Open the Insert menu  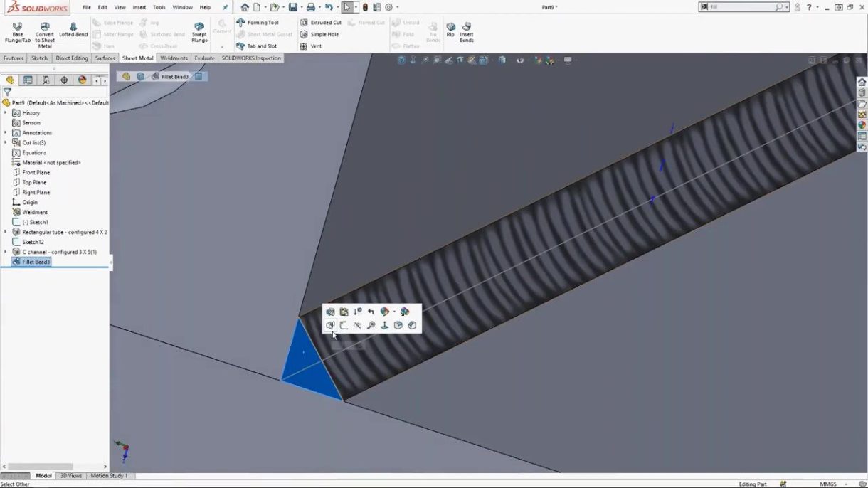coord(139,7)
